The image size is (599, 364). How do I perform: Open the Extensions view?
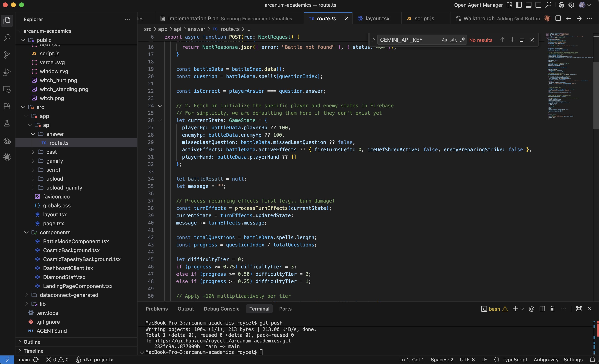pos(7,106)
